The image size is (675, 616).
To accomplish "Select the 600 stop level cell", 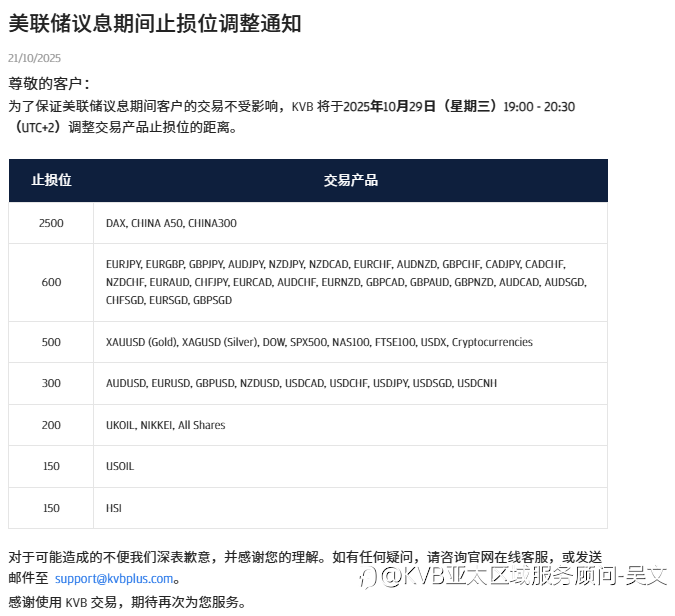I will [51, 282].
